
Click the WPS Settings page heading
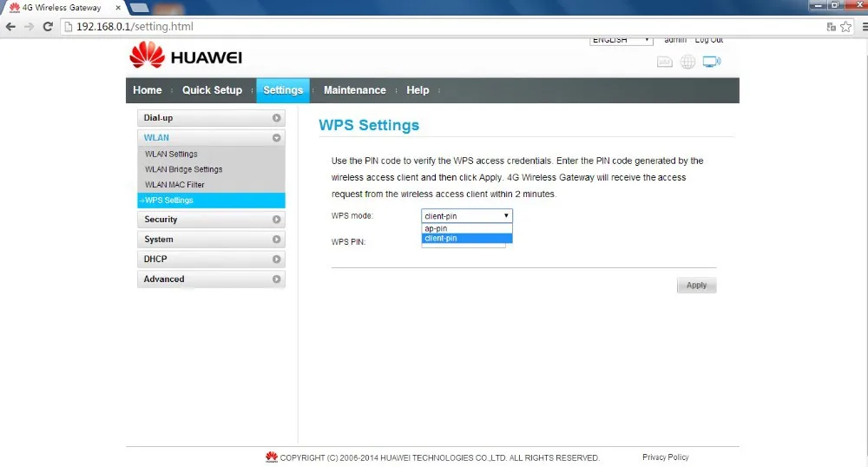369,125
